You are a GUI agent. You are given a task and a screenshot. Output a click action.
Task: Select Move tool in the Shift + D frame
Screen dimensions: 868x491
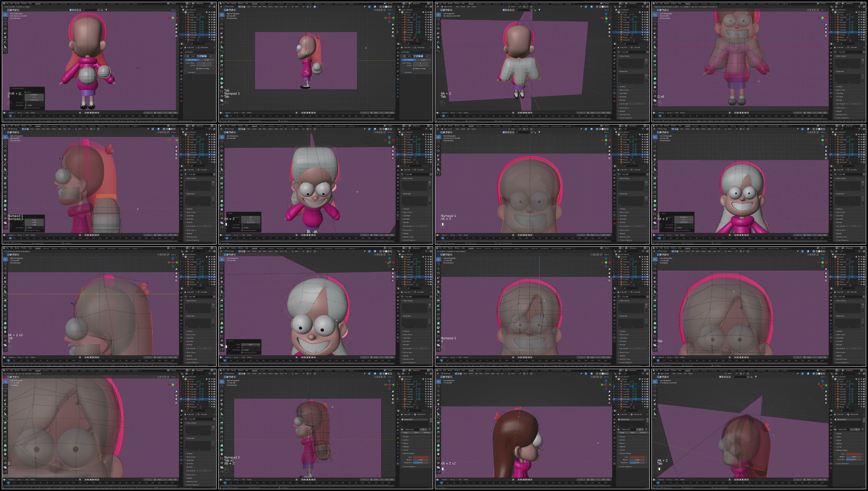(x=5, y=24)
